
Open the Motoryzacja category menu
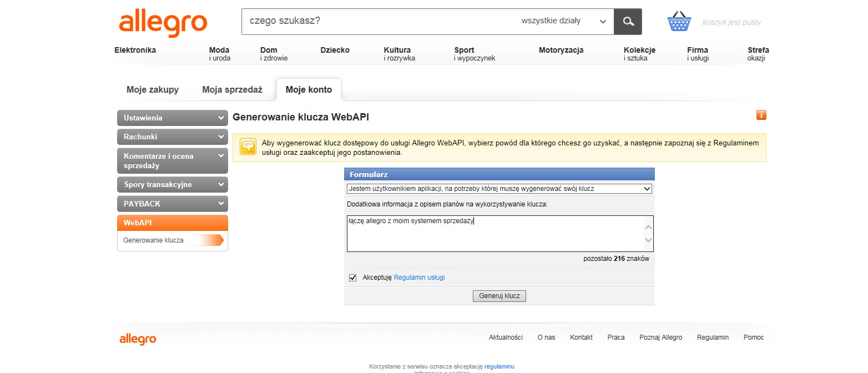click(x=561, y=50)
